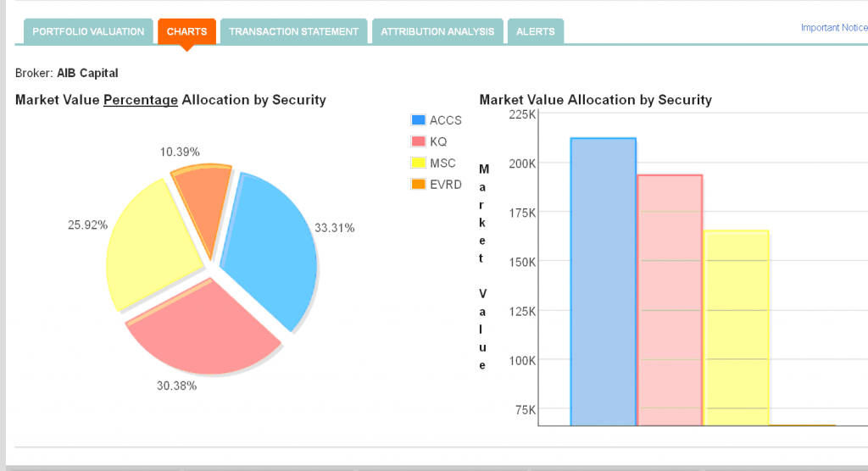Click the 100K axis label
This screenshot has width=868, height=471.
pos(522,361)
